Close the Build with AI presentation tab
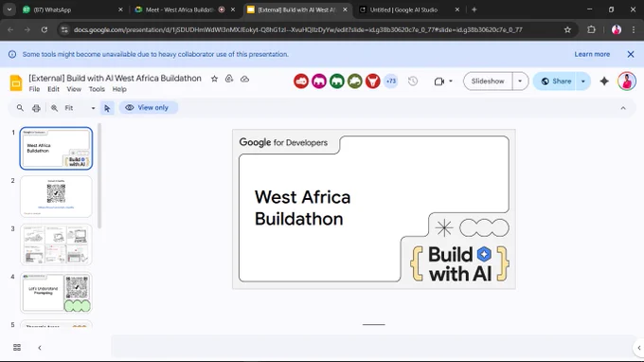Viewport: 644px width, 362px height. [x=345, y=9]
